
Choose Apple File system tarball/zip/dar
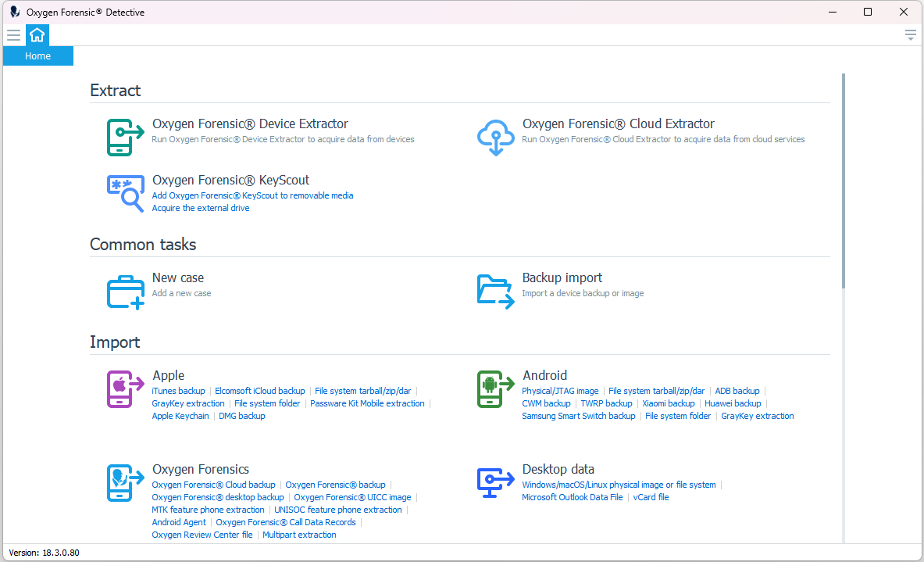coord(363,391)
